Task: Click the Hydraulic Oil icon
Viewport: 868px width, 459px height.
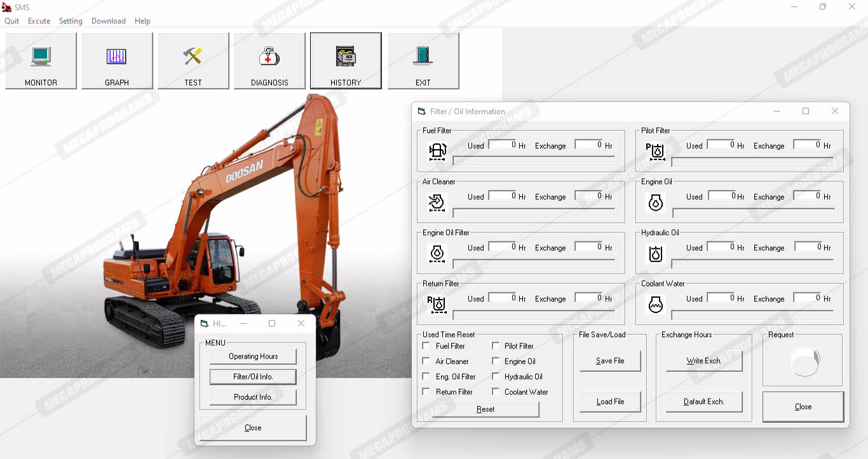Action: point(655,254)
